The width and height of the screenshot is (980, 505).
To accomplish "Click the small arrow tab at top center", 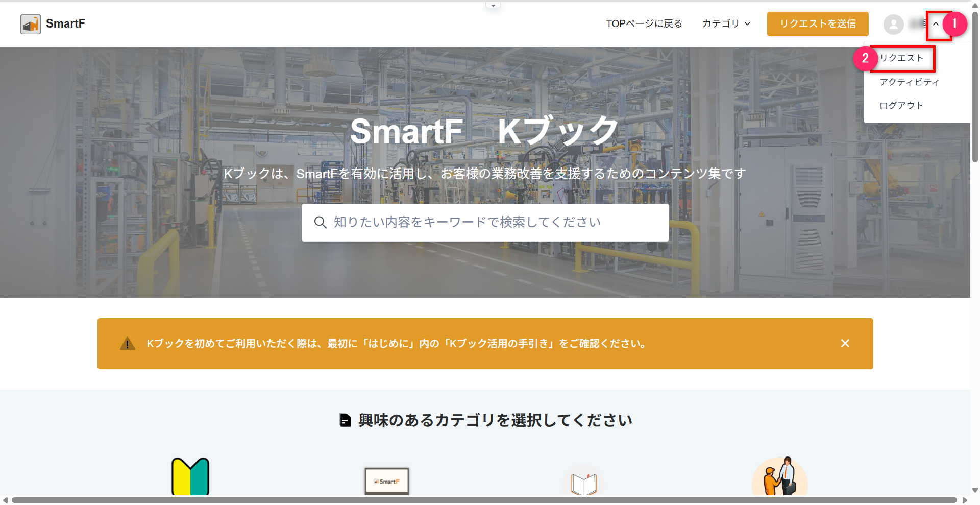I will (493, 6).
